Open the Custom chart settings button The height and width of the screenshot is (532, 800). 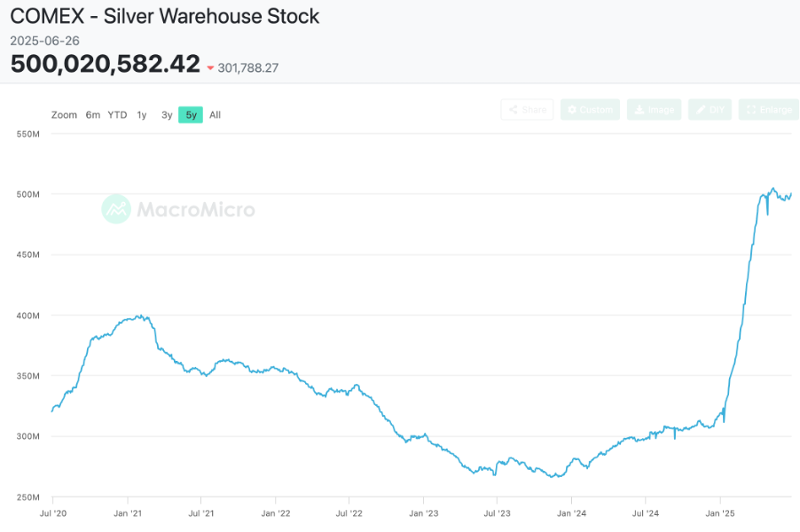pos(591,110)
